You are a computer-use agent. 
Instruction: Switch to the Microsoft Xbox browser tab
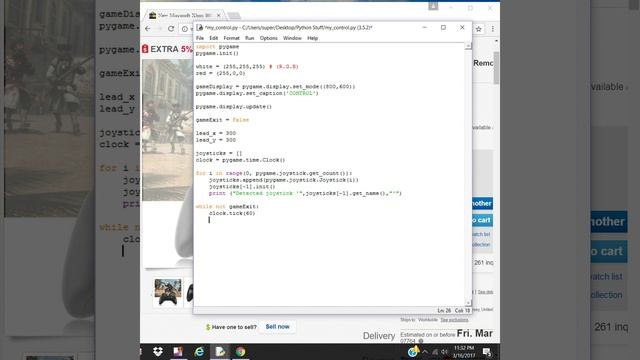point(184,15)
